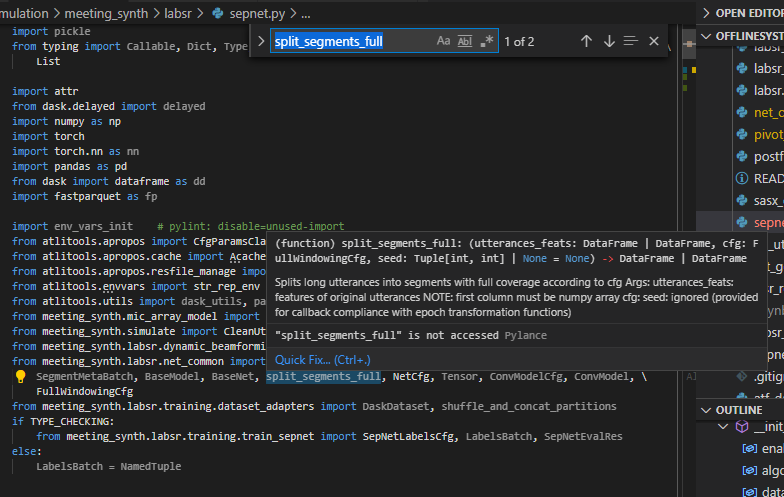784x497 pixels.
Task: Click 'fastparquet' in import line
Action: pos(88,196)
